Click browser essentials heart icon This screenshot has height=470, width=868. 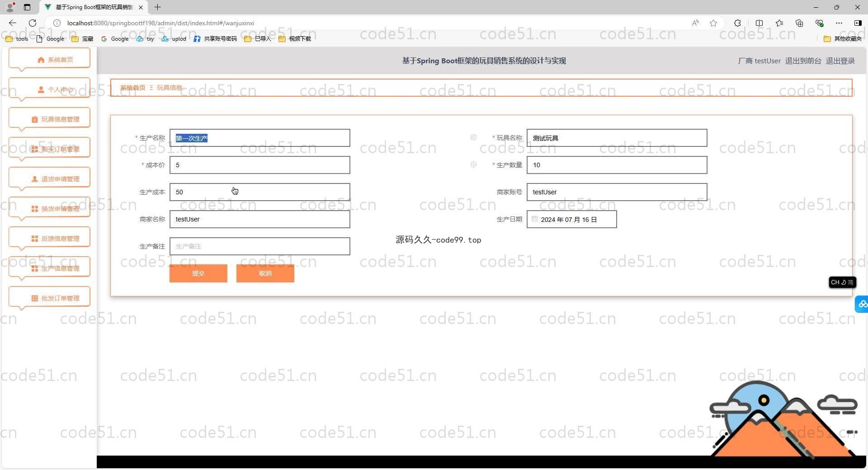[x=819, y=23]
